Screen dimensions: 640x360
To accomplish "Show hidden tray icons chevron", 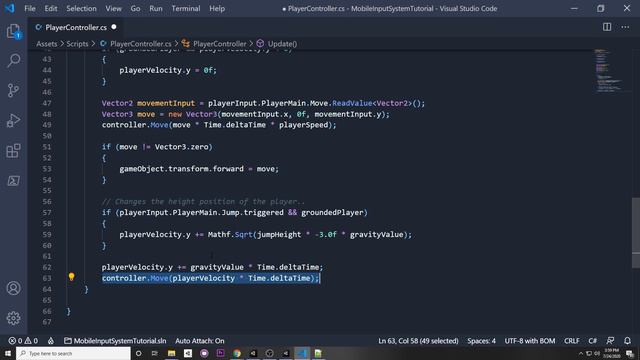I will tap(581, 353).
